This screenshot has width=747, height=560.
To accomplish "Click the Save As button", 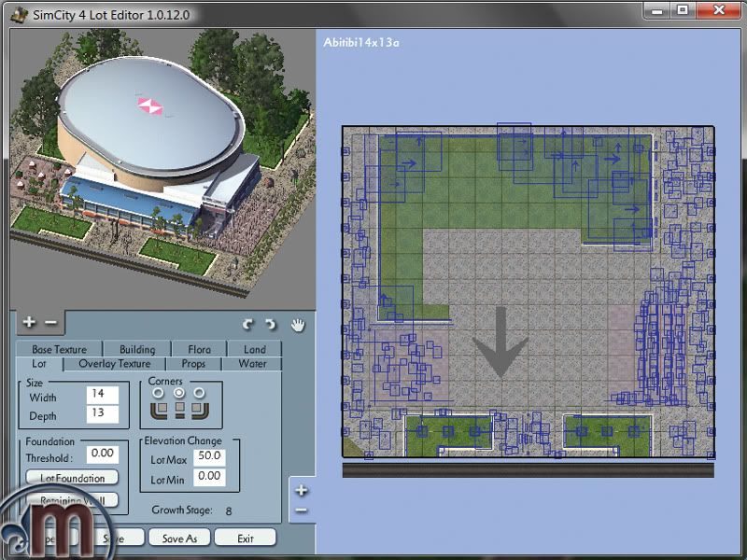I will pos(179,539).
